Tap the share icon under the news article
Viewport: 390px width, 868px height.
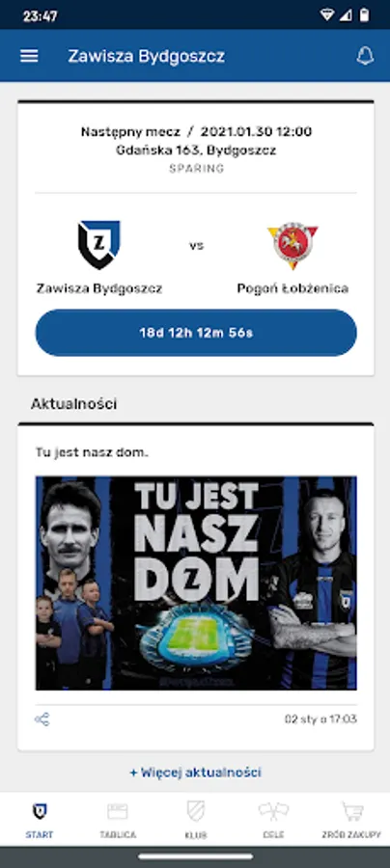click(x=42, y=719)
